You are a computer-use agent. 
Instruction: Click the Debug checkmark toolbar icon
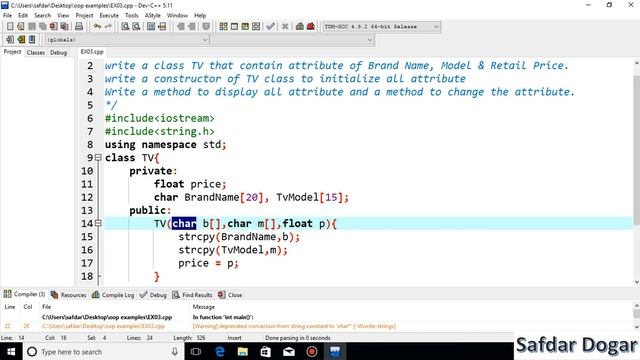point(270,27)
